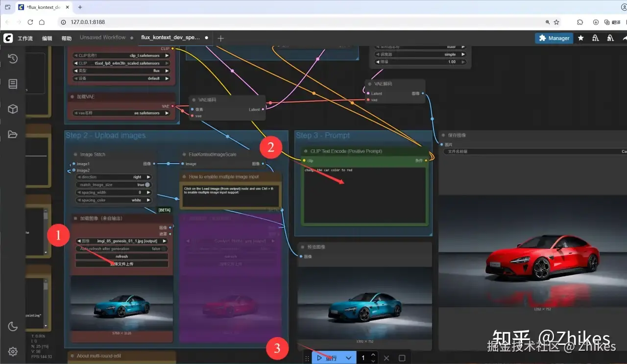Image resolution: width=627 pixels, height=364 pixels.
Task: Click the browser tab list icon
Action: coord(7,7)
